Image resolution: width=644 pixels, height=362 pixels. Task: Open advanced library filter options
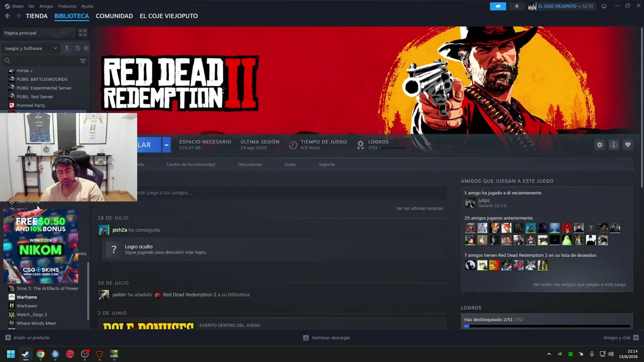83,61
